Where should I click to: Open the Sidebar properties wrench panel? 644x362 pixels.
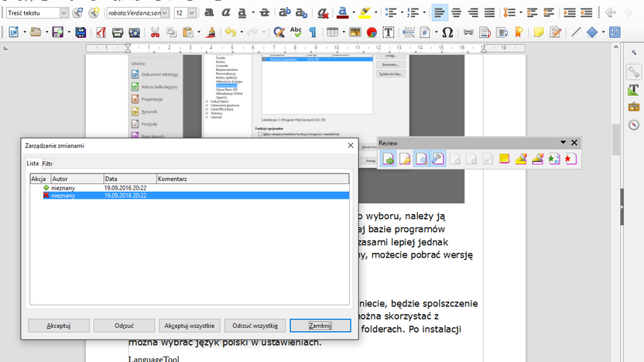click(x=634, y=72)
